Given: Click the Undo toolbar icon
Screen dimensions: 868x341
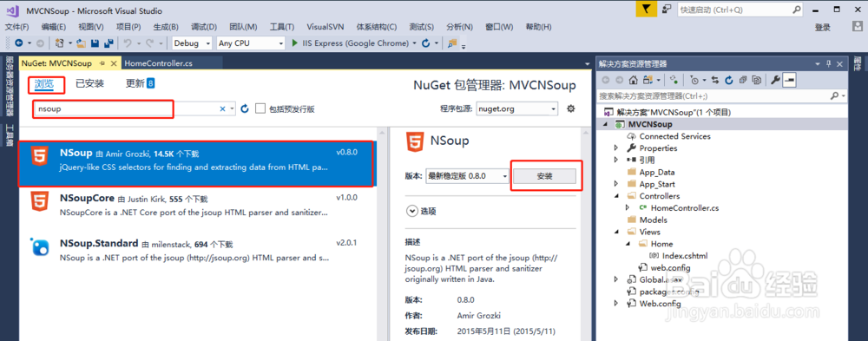Looking at the screenshot, I should [x=127, y=43].
